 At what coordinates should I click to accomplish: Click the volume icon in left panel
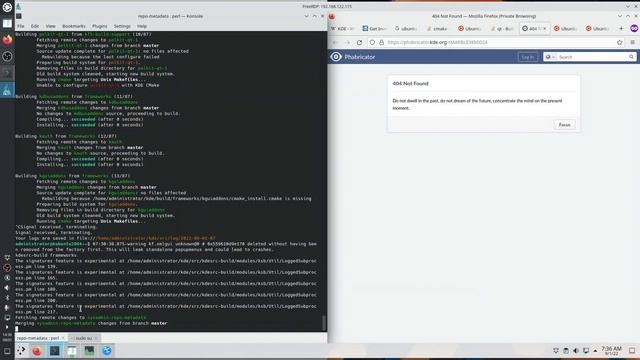pyautogui.click(x=7, y=288)
